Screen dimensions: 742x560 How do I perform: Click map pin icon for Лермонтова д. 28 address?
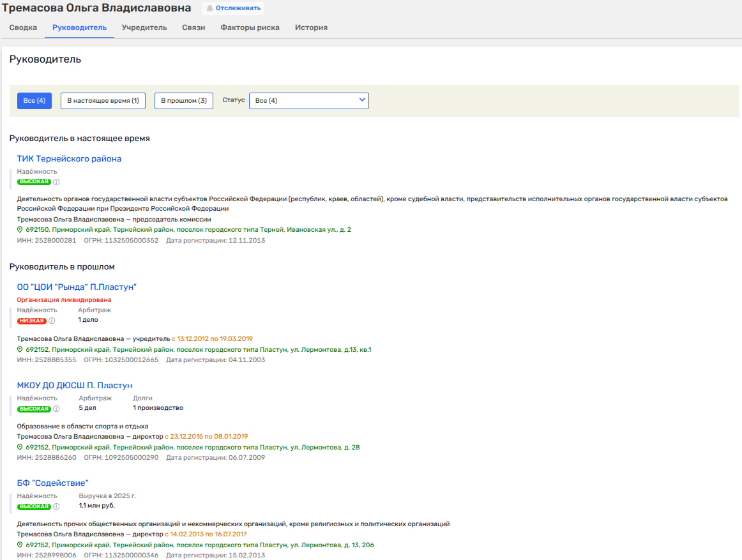(x=20, y=448)
